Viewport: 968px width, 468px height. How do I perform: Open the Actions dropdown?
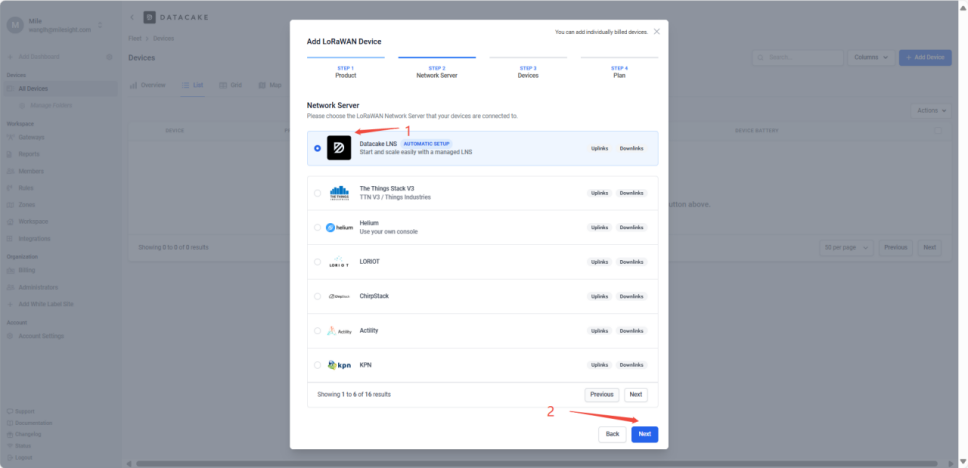932,111
